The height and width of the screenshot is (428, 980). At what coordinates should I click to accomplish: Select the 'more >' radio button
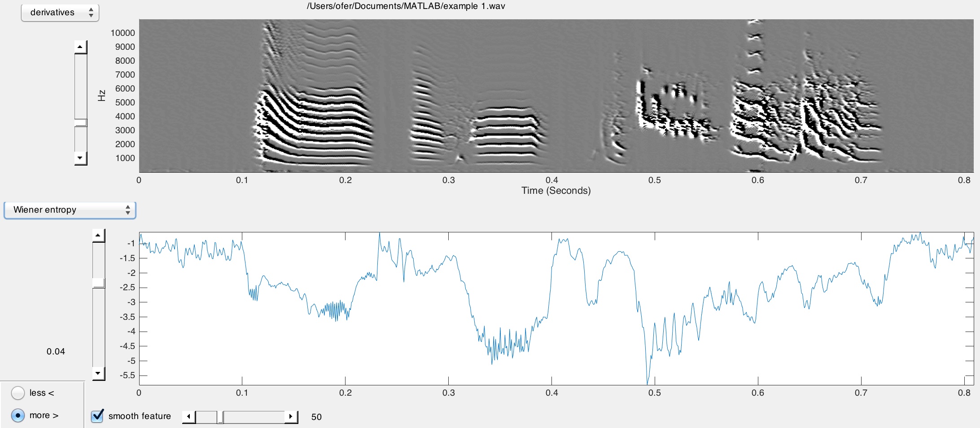[x=18, y=415]
